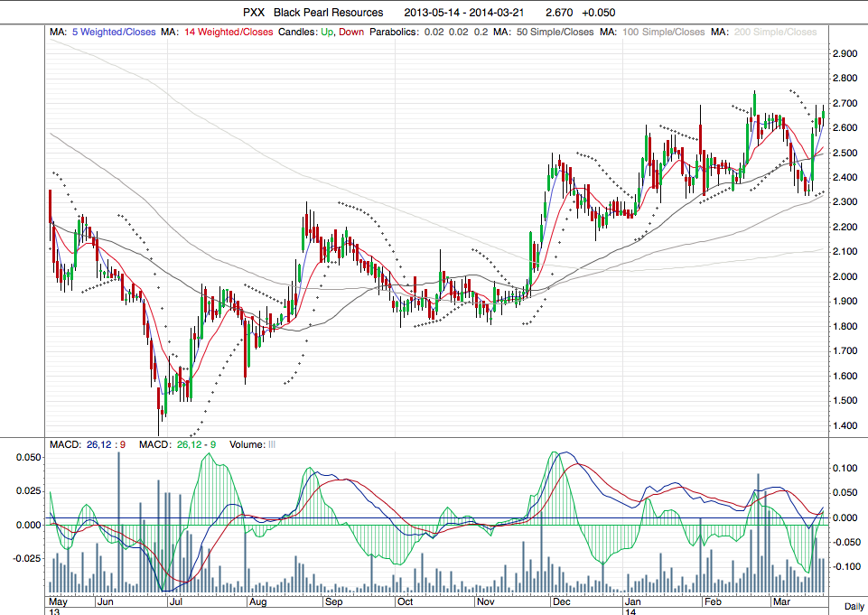
Task: Select the 2013-05-14 - 2014-03-21 date range
Action: (x=461, y=13)
